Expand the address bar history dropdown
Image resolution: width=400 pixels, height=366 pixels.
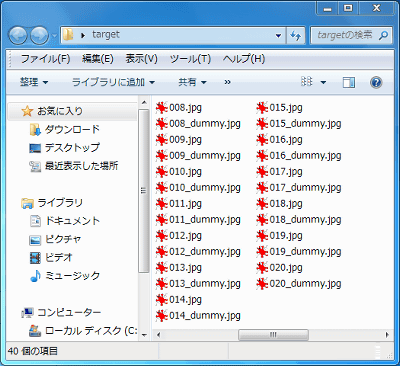tap(278, 35)
